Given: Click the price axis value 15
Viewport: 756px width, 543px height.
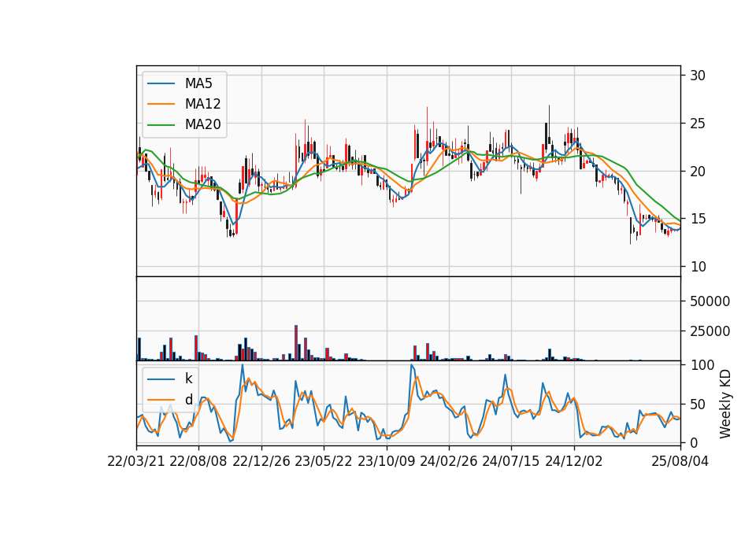Looking at the screenshot, I should click(x=698, y=220).
